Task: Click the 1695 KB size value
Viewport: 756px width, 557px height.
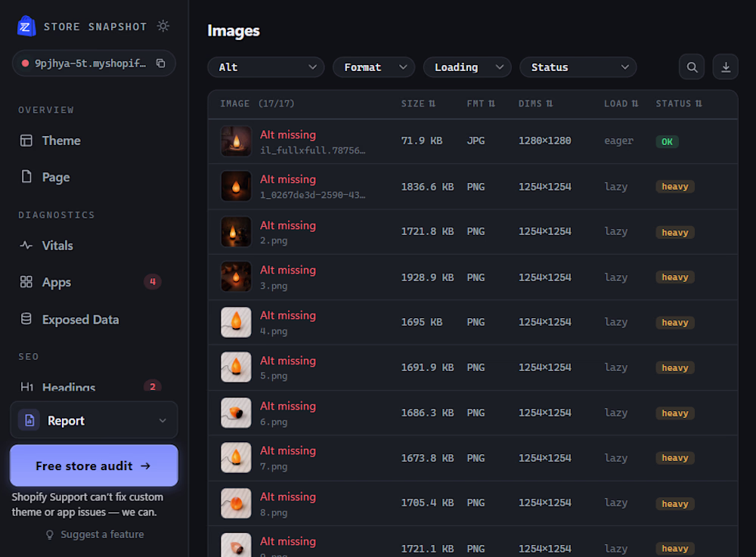Action: 422,322
